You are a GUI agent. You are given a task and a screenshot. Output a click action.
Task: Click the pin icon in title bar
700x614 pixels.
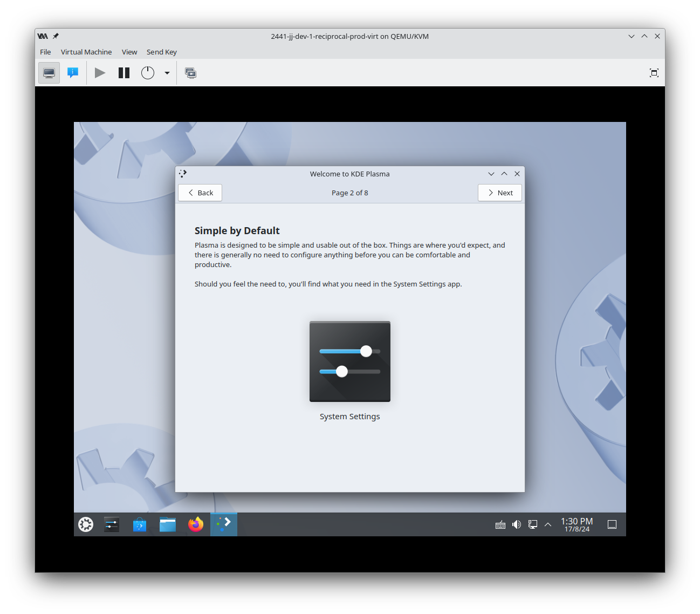(56, 36)
